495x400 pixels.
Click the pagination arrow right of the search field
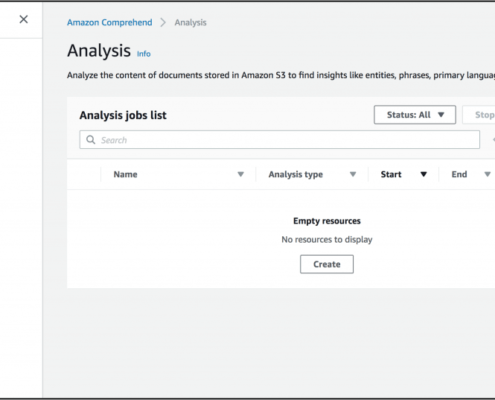point(493,140)
